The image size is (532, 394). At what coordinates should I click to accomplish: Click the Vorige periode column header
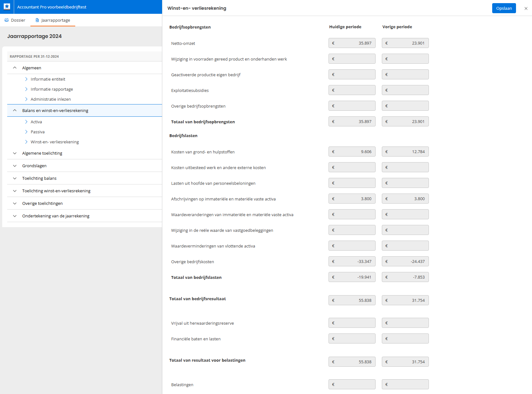tap(397, 27)
